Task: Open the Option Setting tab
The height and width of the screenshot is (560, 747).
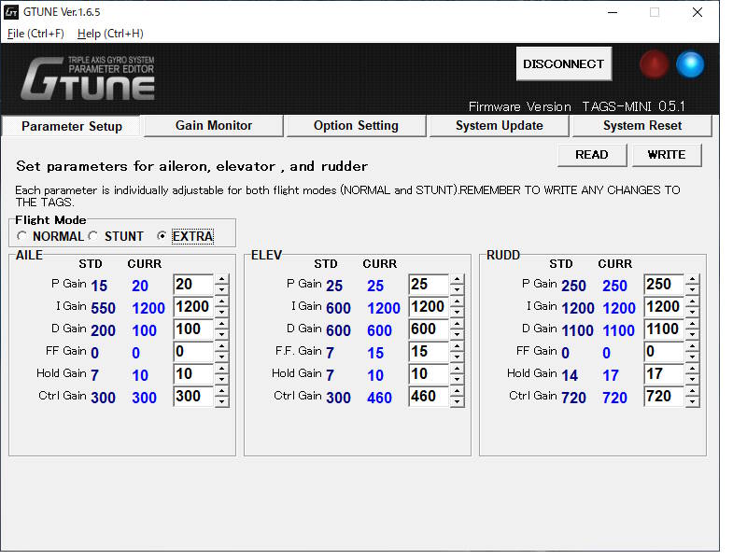Action: 356,126
